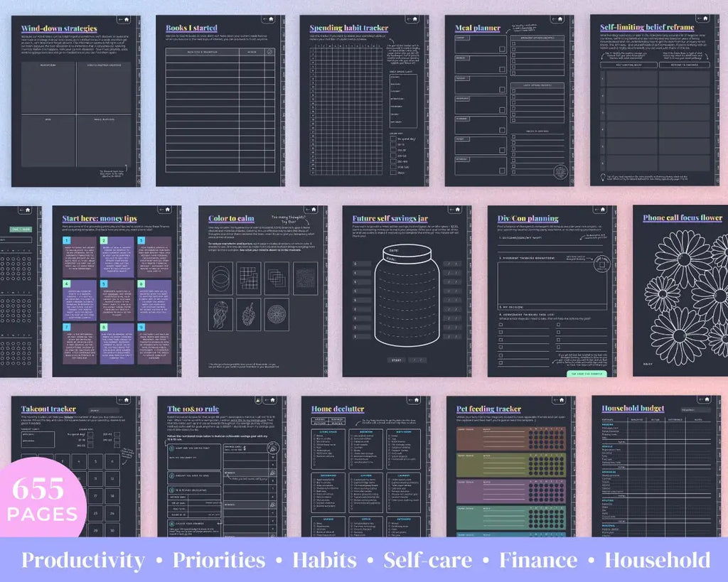Tick a convergent thinking task on Div/Con planning
This screenshot has height=582, width=728.
[x=500, y=324]
